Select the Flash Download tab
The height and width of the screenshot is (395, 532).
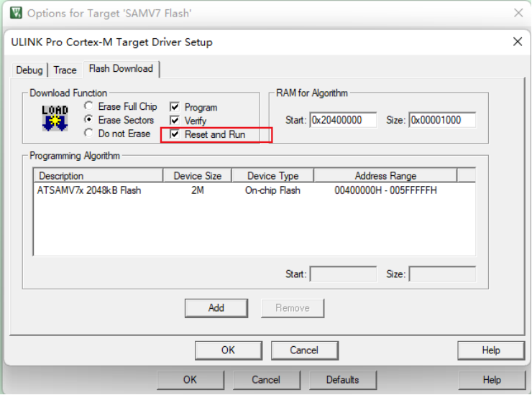121,69
